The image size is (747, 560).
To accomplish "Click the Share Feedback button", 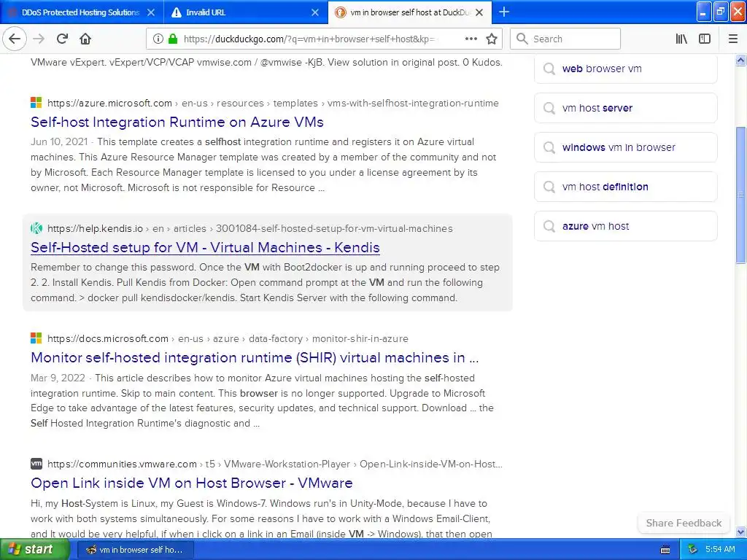I will (x=684, y=523).
